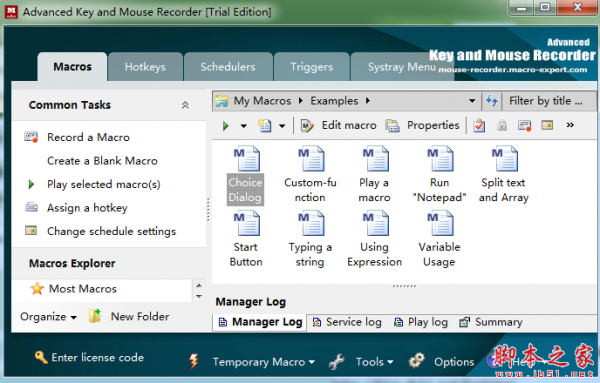
Task: Click the Temporary Macro lightning icon
Action: (x=194, y=361)
